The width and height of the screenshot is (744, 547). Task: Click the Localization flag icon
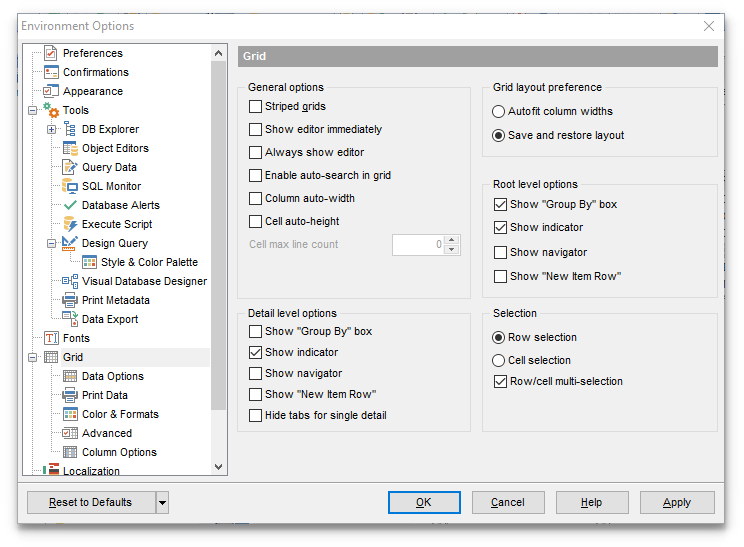pyautogui.click(x=51, y=470)
